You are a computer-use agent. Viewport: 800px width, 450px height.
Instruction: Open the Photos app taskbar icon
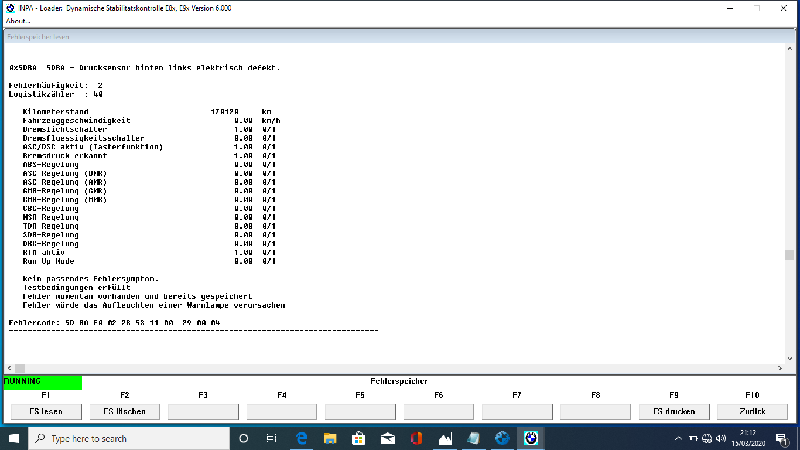445,438
